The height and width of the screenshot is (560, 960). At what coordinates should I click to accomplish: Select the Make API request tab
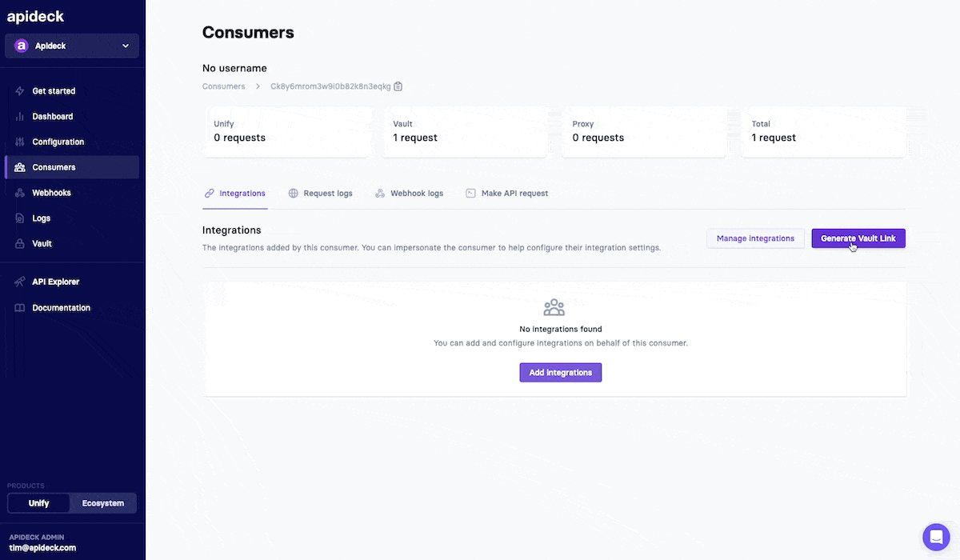click(x=507, y=194)
